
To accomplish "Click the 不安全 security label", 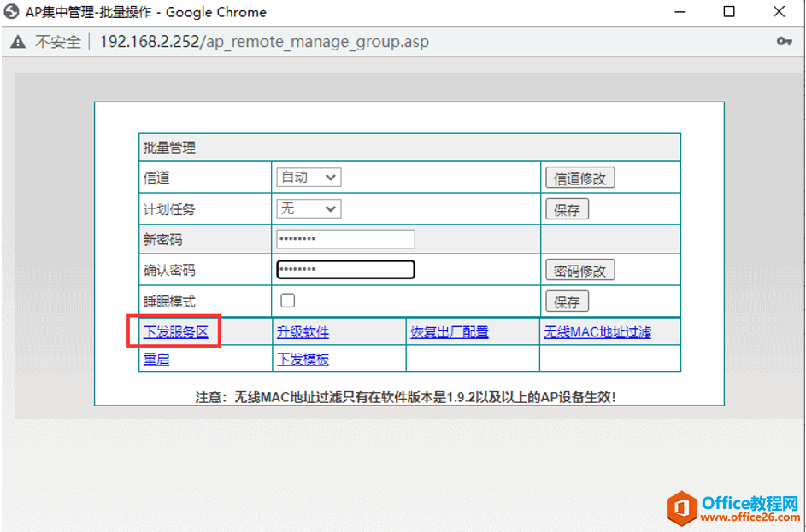I will tap(57, 42).
